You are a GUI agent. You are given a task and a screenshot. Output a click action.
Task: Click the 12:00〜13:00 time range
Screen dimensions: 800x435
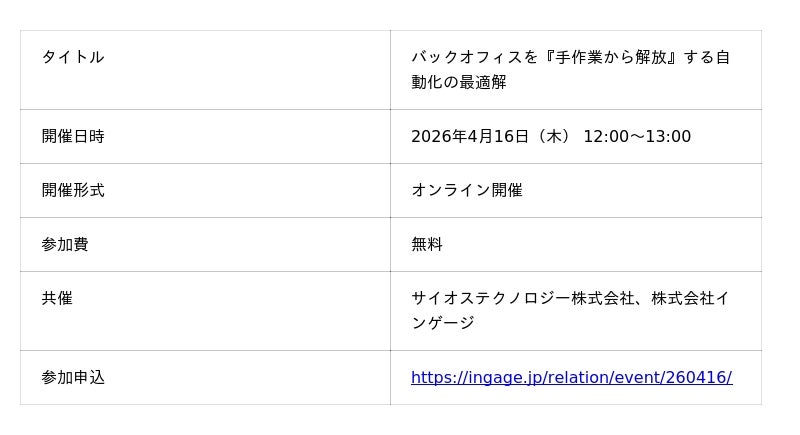637,136
